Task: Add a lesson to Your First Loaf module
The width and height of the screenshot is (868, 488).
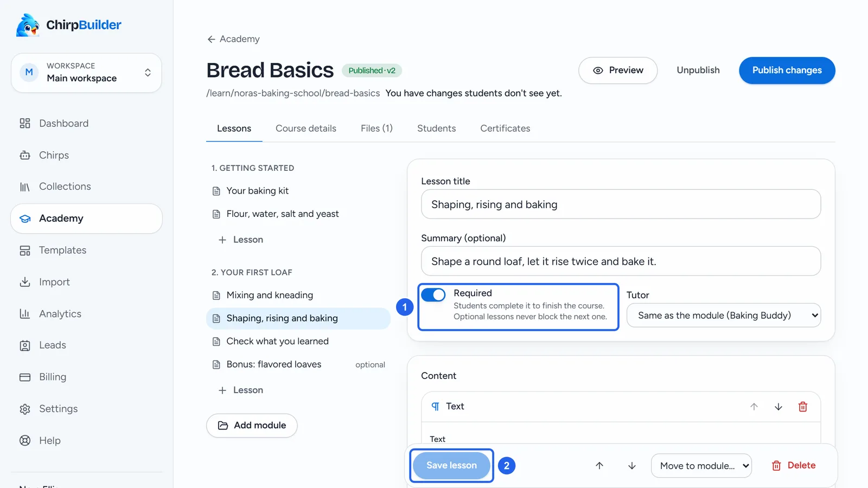Action: click(240, 390)
